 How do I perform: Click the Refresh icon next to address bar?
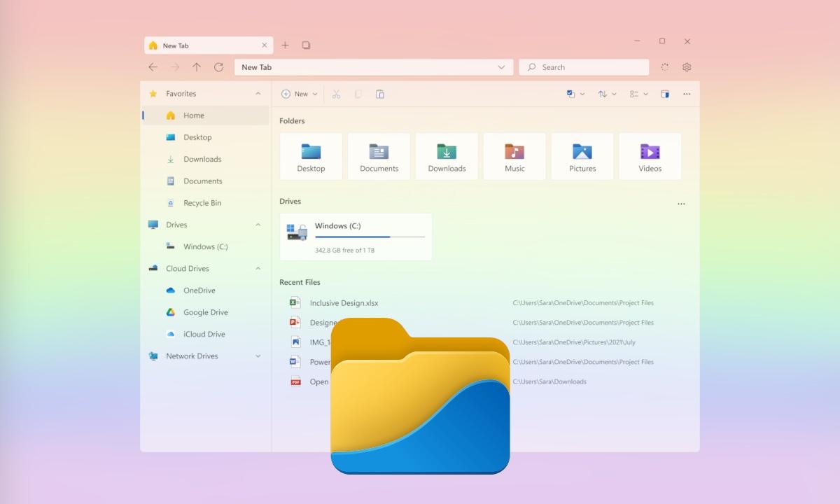[219, 66]
